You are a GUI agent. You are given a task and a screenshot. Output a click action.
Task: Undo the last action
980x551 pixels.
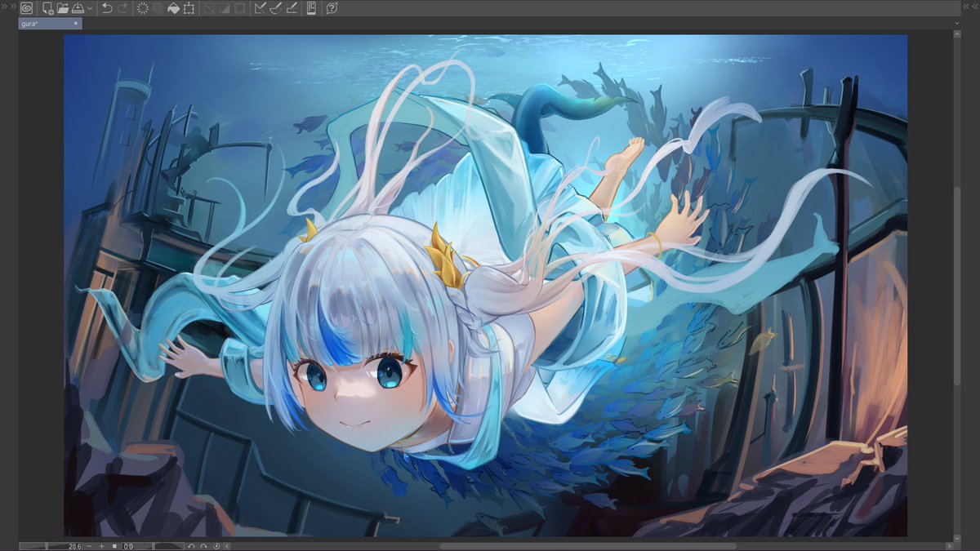[x=107, y=8]
